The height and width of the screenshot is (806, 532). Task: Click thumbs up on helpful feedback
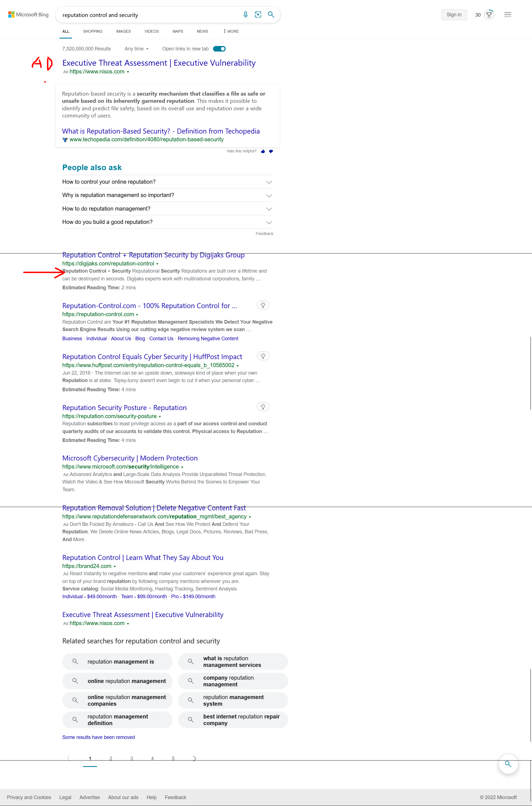263,152
